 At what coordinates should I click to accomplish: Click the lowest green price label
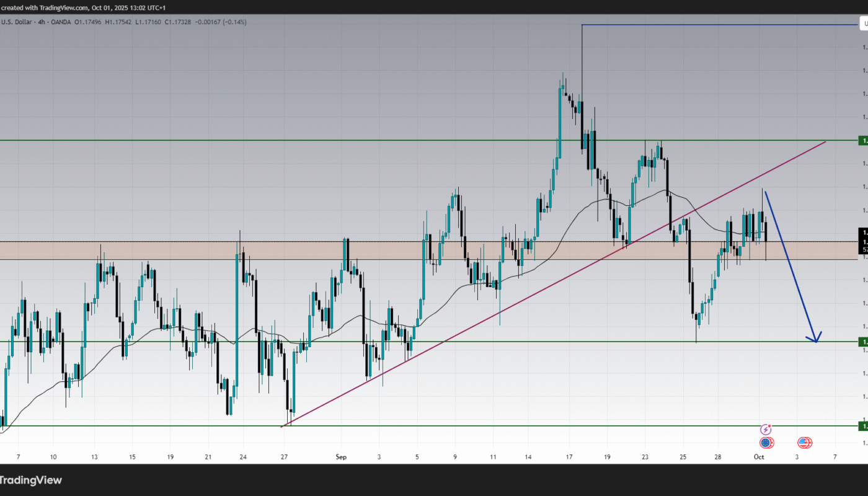point(862,426)
